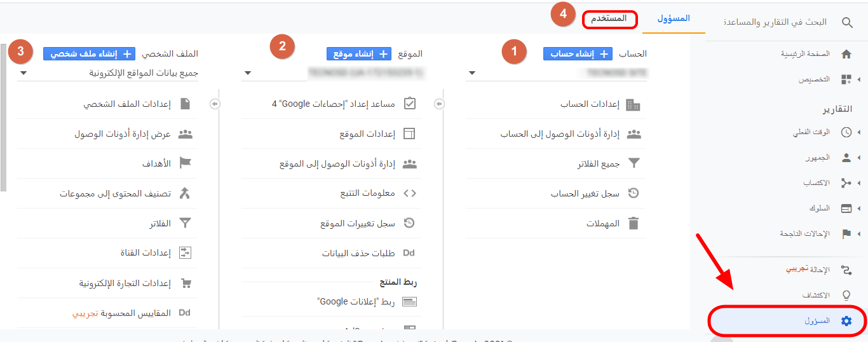Expand the الجمهور audience reports arrow
Viewport: 868px width, 342px height.
tap(859, 158)
